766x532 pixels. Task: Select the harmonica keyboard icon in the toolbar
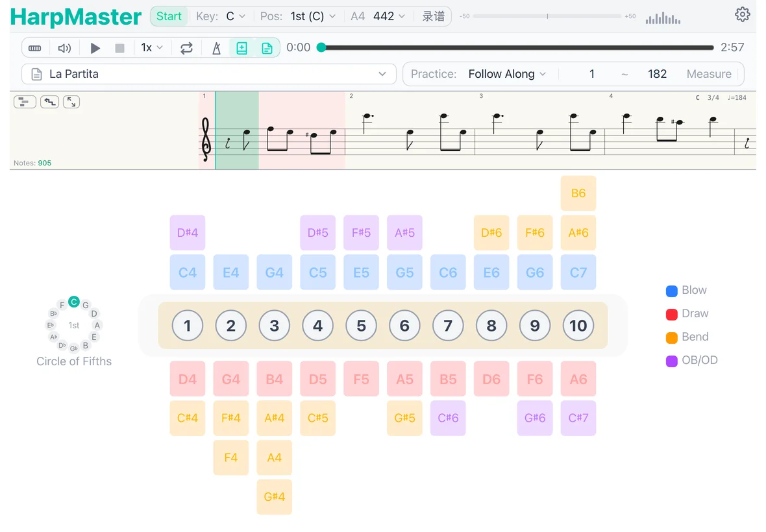35,47
